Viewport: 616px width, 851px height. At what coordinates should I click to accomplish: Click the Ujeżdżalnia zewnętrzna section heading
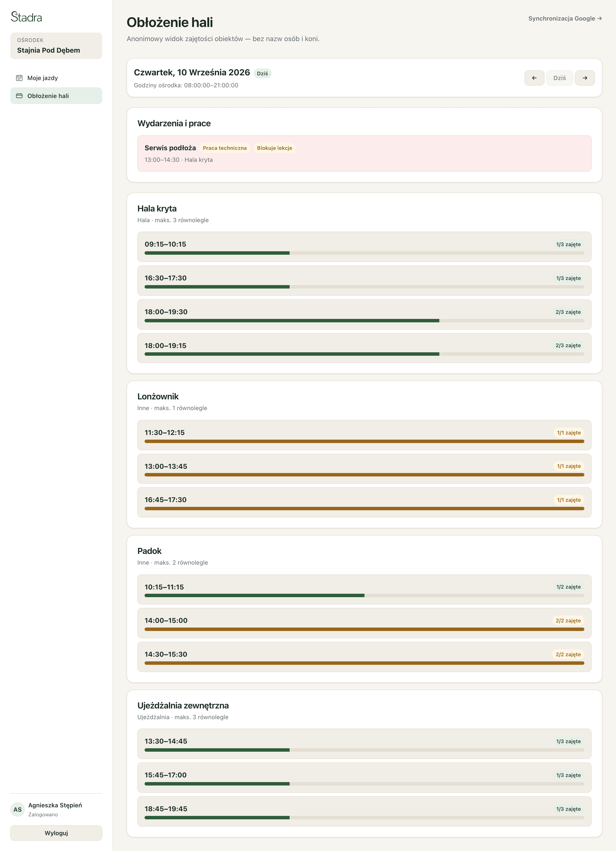pyautogui.click(x=183, y=706)
